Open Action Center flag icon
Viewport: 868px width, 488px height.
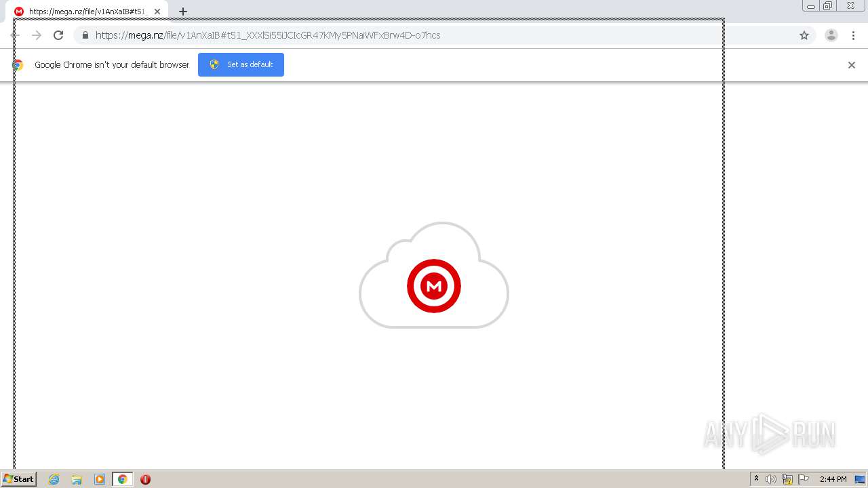point(804,479)
